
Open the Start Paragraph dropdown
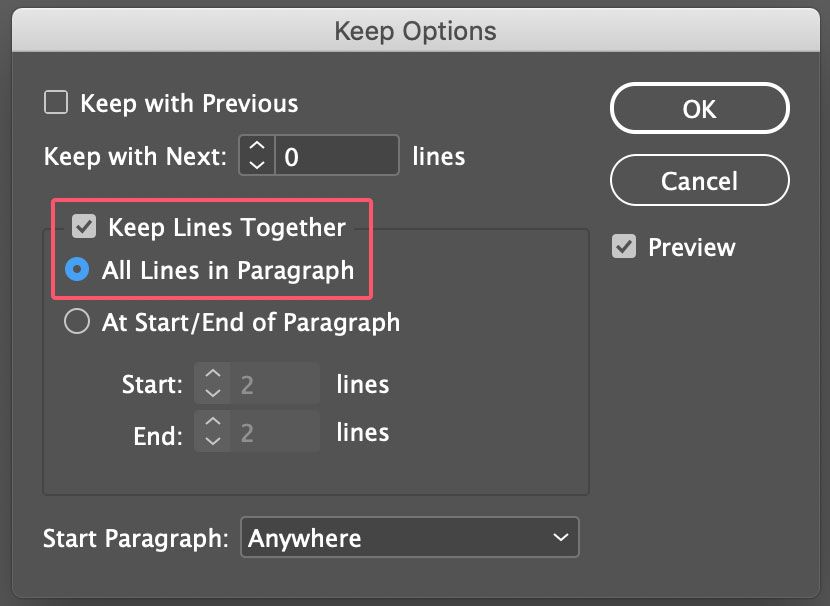click(409, 538)
